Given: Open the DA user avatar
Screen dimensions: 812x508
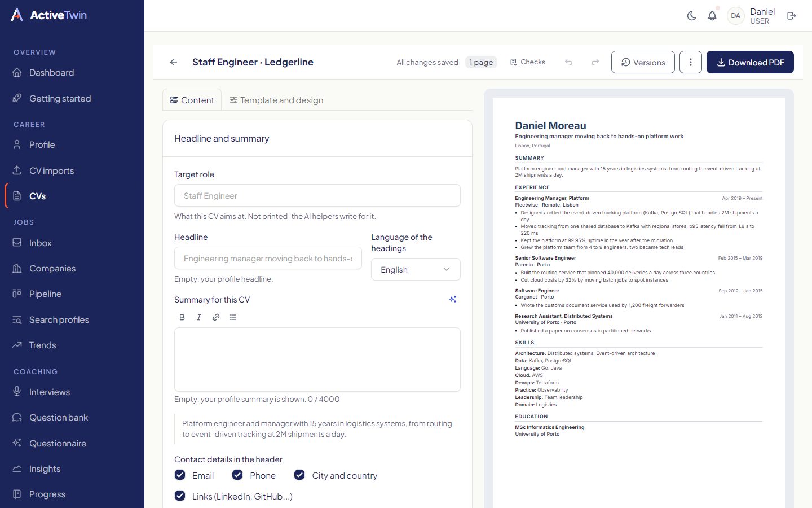Looking at the screenshot, I should coord(736,16).
